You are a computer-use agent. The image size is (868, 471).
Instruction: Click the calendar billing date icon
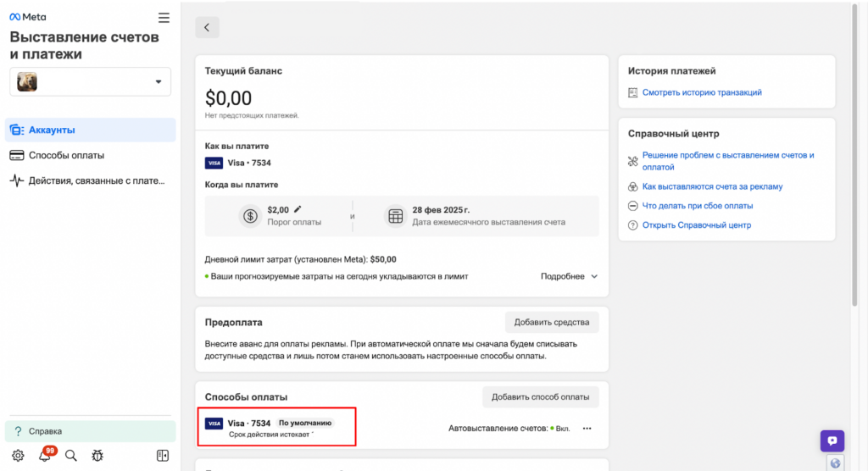point(395,216)
